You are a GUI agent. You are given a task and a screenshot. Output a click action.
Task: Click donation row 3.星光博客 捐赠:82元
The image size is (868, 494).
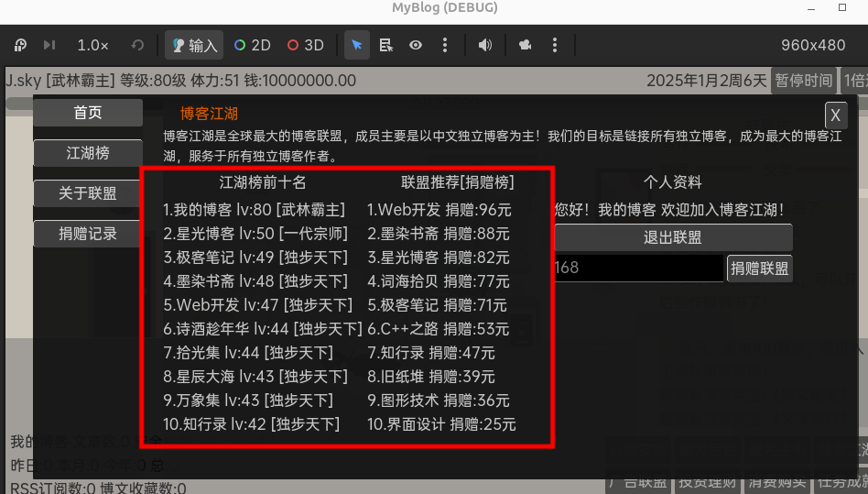[x=439, y=258]
